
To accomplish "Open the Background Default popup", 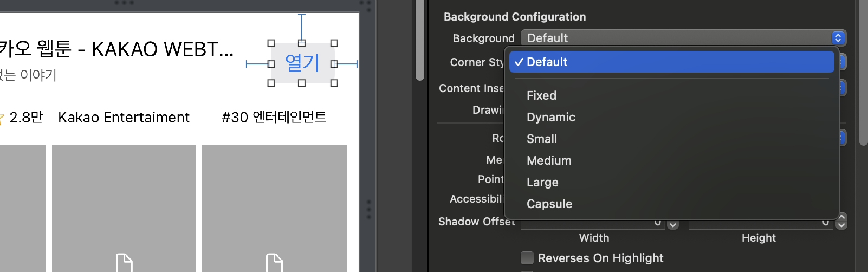I will pos(683,38).
